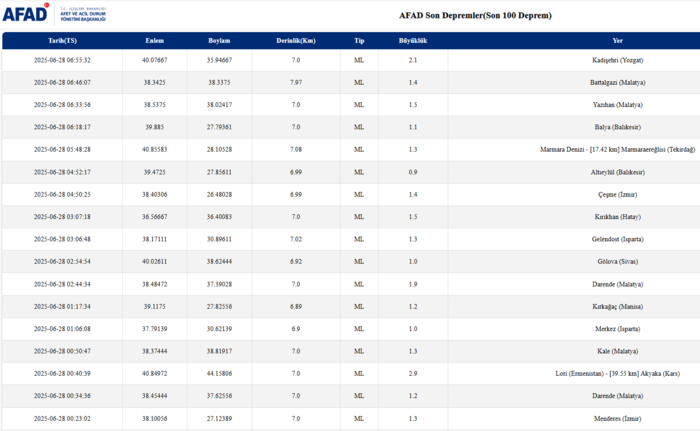Click depth value 6.89
This screenshot has width=700, height=431.
(x=296, y=307)
